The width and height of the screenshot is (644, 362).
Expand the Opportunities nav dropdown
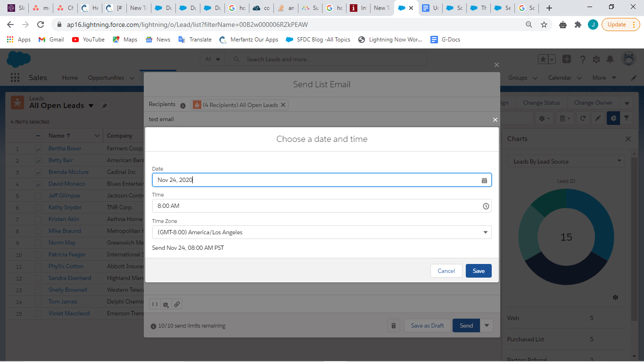click(132, 78)
